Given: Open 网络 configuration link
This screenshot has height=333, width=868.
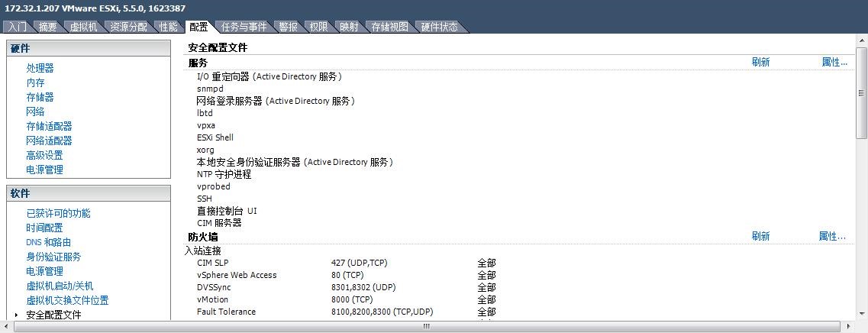Looking at the screenshot, I should pyautogui.click(x=35, y=112).
